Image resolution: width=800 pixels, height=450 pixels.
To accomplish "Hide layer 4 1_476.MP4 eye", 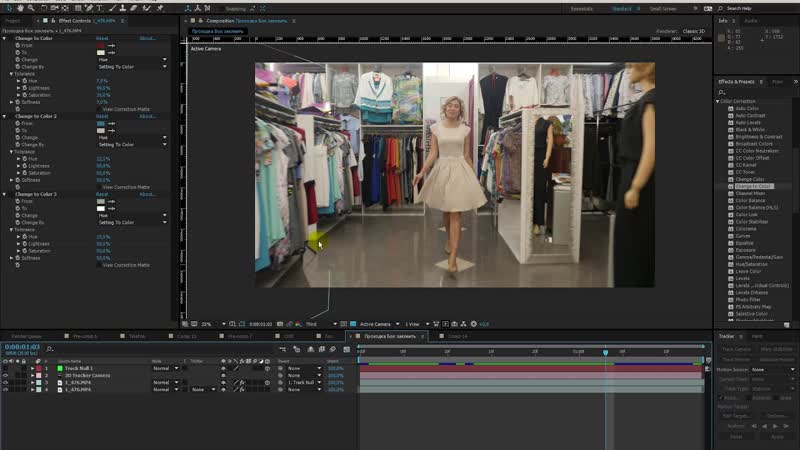I will (6, 389).
